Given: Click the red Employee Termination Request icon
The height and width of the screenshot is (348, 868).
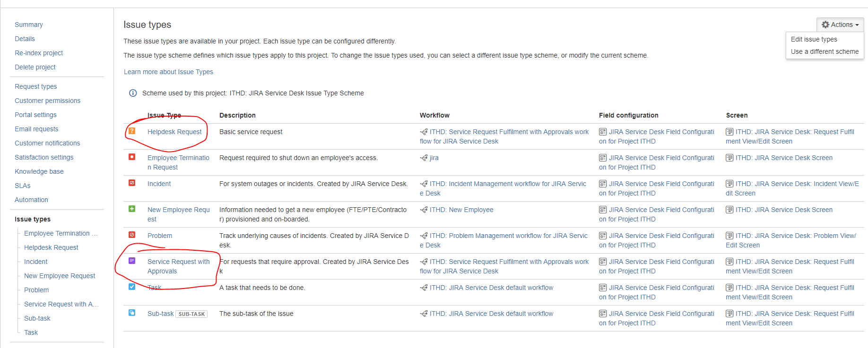Looking at the screenshot, I should [x=132, y=157].
